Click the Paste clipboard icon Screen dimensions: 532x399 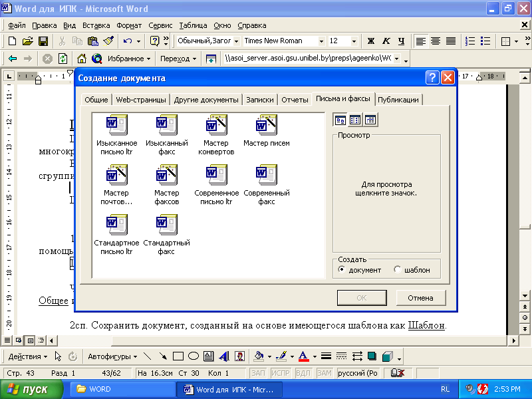(x=92, y=41)
